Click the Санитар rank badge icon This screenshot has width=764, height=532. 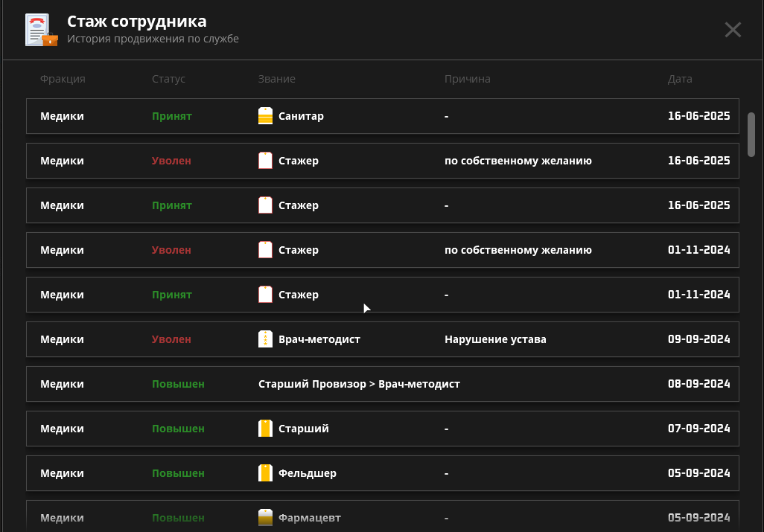pyautogui.click(x=265, y=116)
